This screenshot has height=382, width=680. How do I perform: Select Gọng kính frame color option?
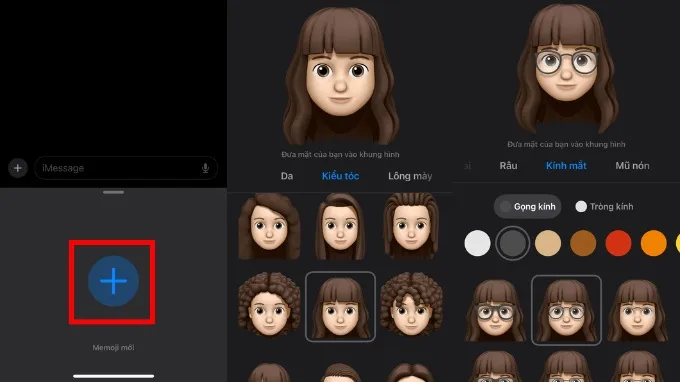coord(527,206)
